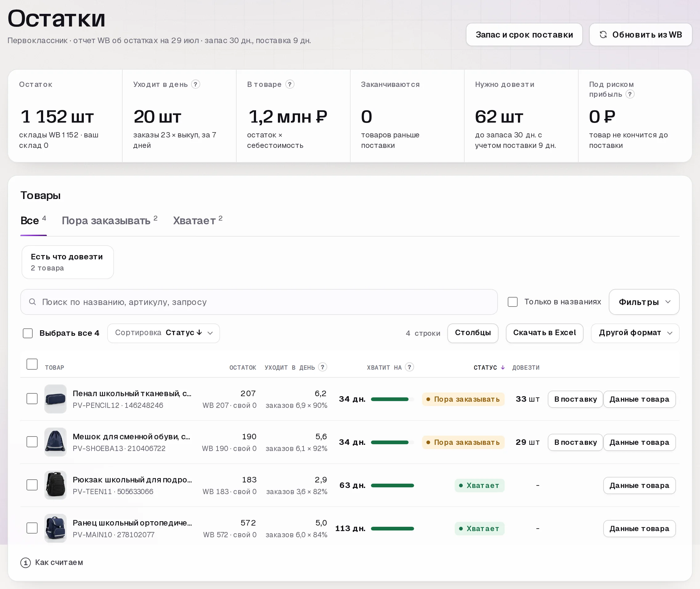
Task: Open Данные товара for Ранец школьный
Action: click(x=639, y=528)
